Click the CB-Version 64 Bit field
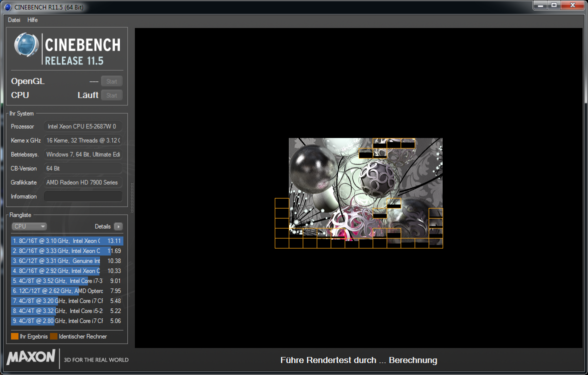The height and width of the screenshot is (375, 588). coord(83,168)
